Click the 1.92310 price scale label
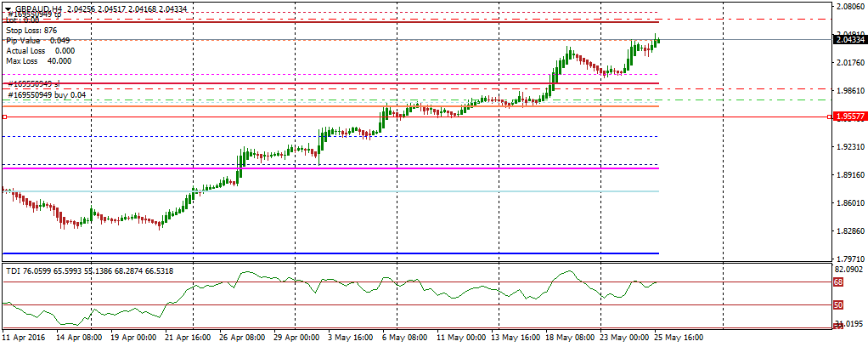Screen dimensions: 868x347 click(851, 147)
